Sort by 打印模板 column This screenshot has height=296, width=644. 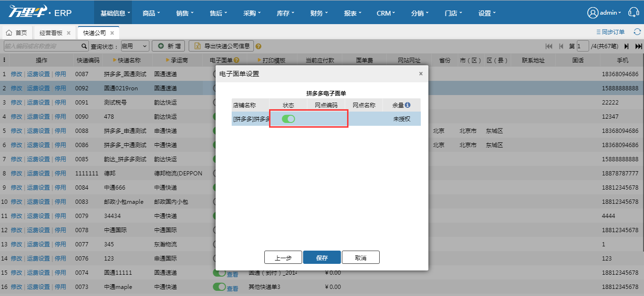[271, 61]
